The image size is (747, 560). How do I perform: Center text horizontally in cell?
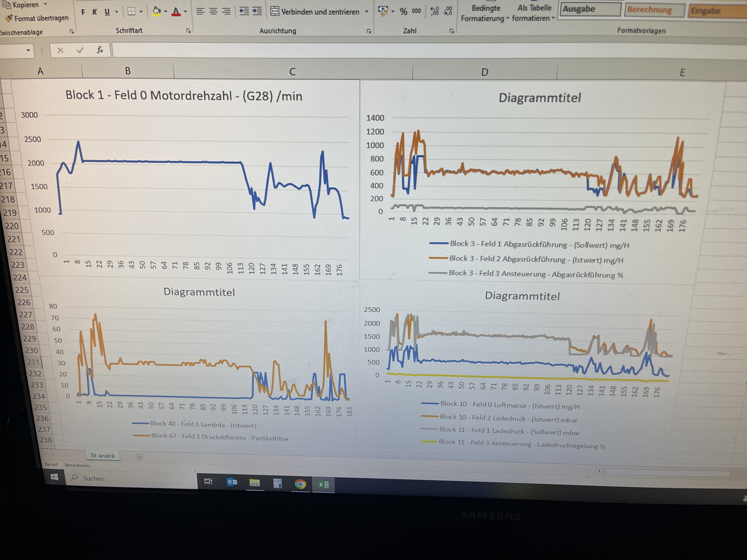click(x=213, y=11)
